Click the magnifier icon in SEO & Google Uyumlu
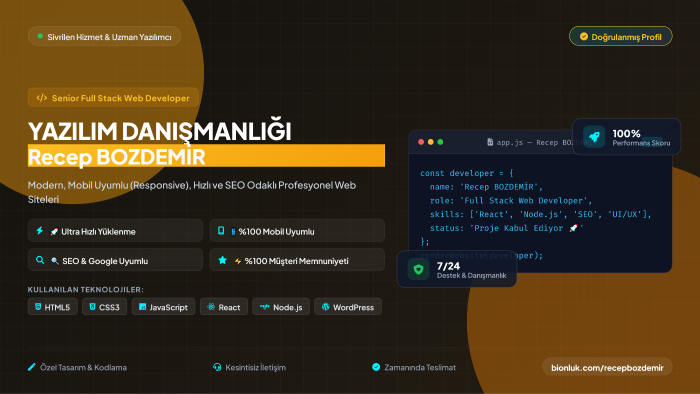700x394 pixels. click(x=40, y=260)
